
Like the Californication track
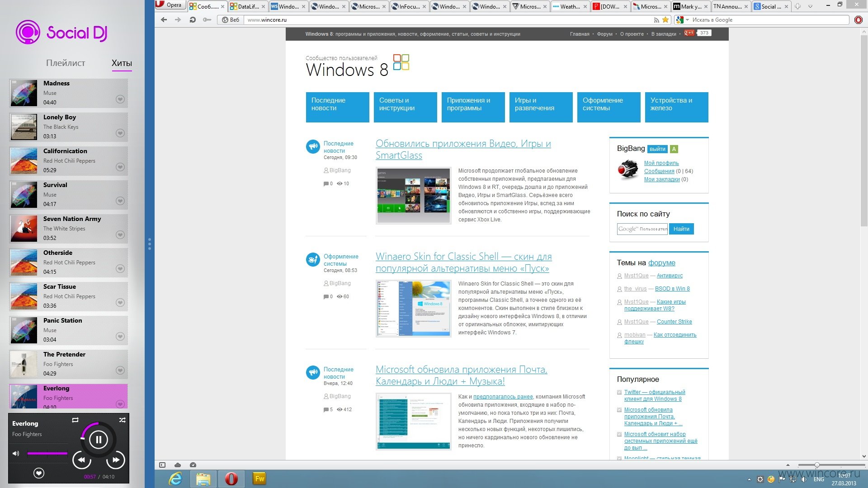pyautogui.click(x=120, y=167)
